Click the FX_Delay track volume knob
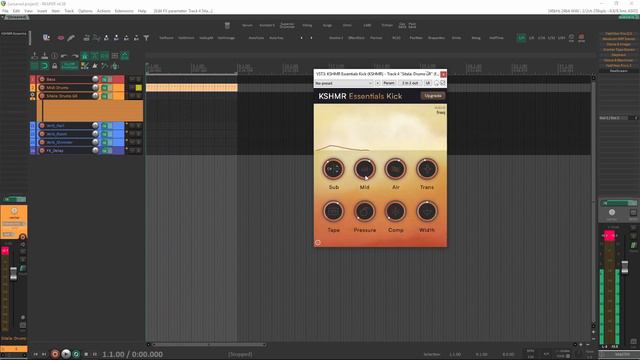640x360 pixels. point(95,150)
